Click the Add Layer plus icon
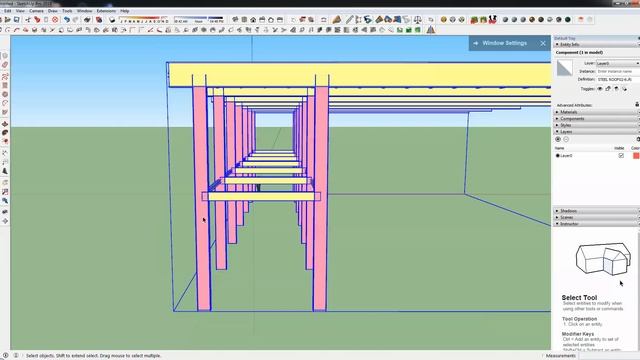640x360 pixels. coord(558,140)
